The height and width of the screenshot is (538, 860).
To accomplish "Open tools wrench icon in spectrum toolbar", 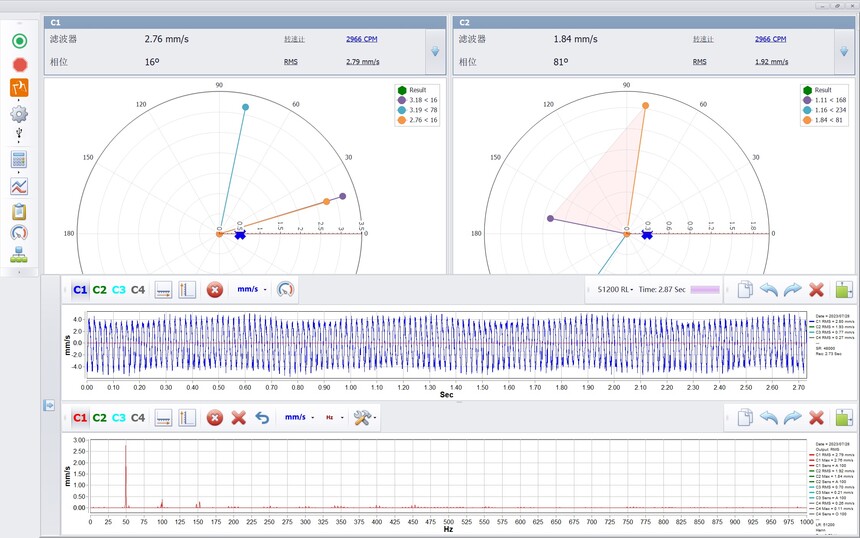I will pos(364,417).
